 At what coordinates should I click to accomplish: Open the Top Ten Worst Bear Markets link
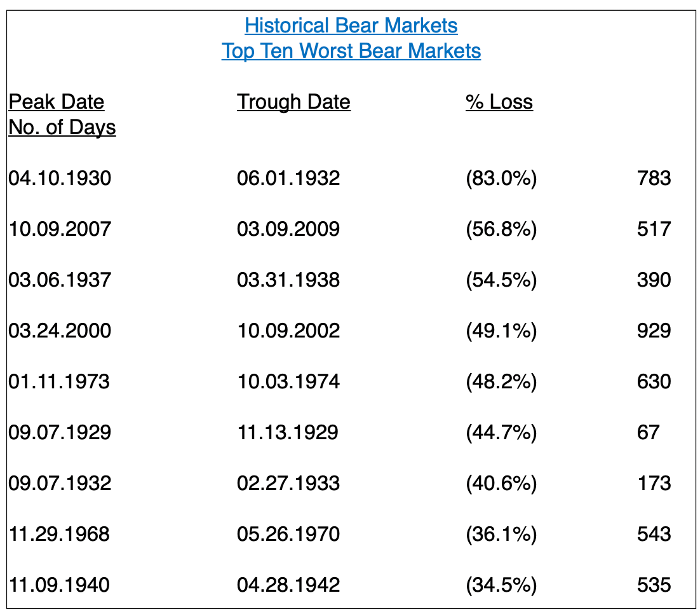(x=351, y=51)
